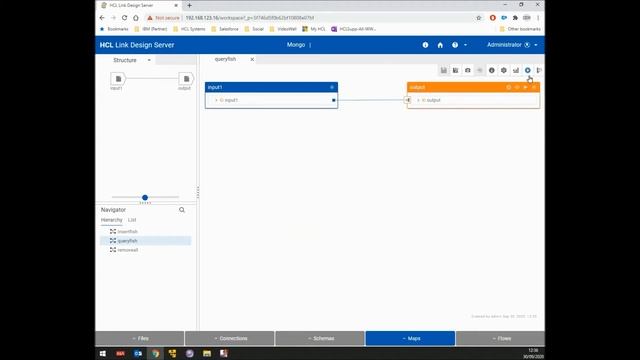Open the HCL Systems bookmark folder

tap(189, 29)
